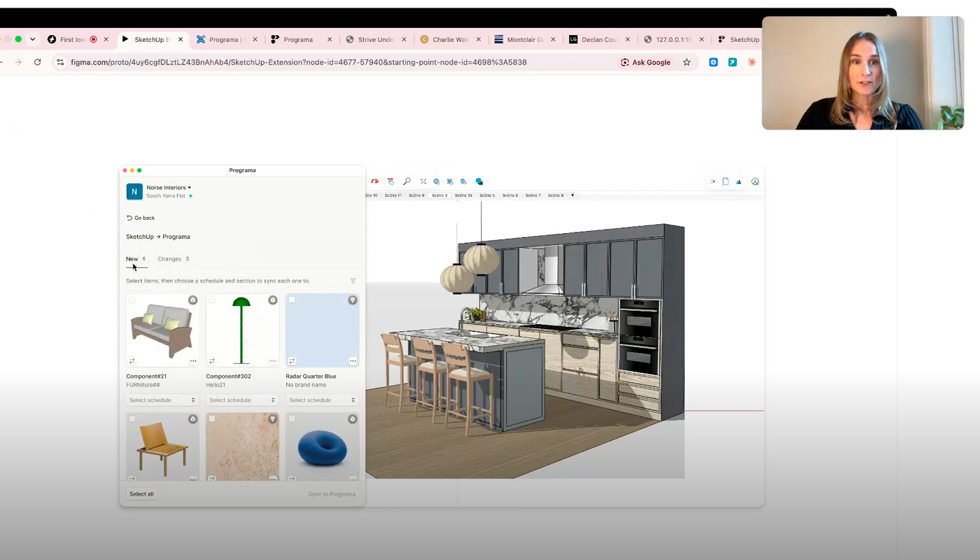Click the swap icon on Component#21 card
980x560 pixels.
pyautogui.click(x=132, y=361)
